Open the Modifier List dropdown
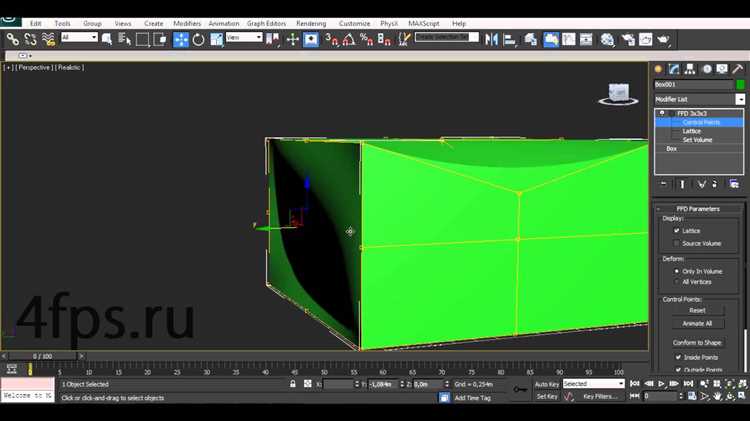Viewport: 750px width, 421px height. 699,99
